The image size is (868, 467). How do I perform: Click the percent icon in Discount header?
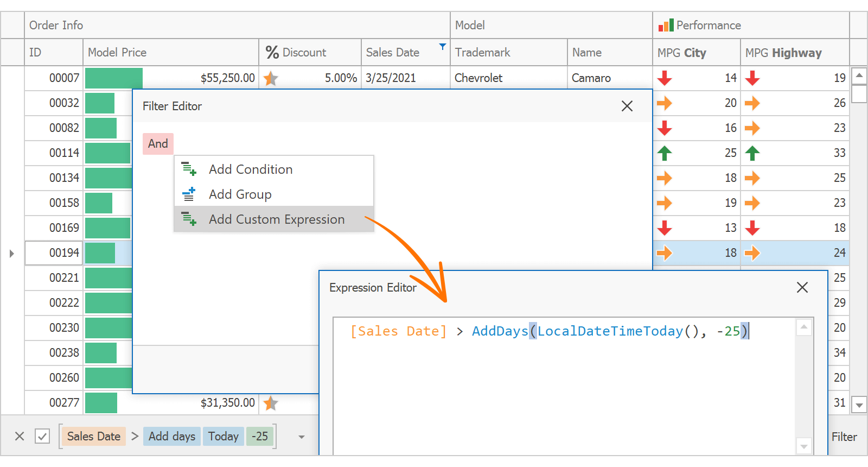272,53
